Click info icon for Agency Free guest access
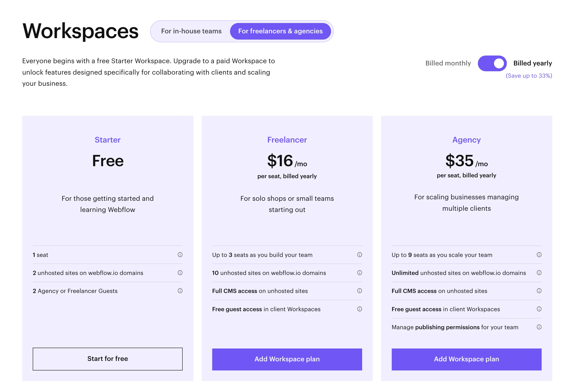Screen dimensions: 576x392 (539, 309)
